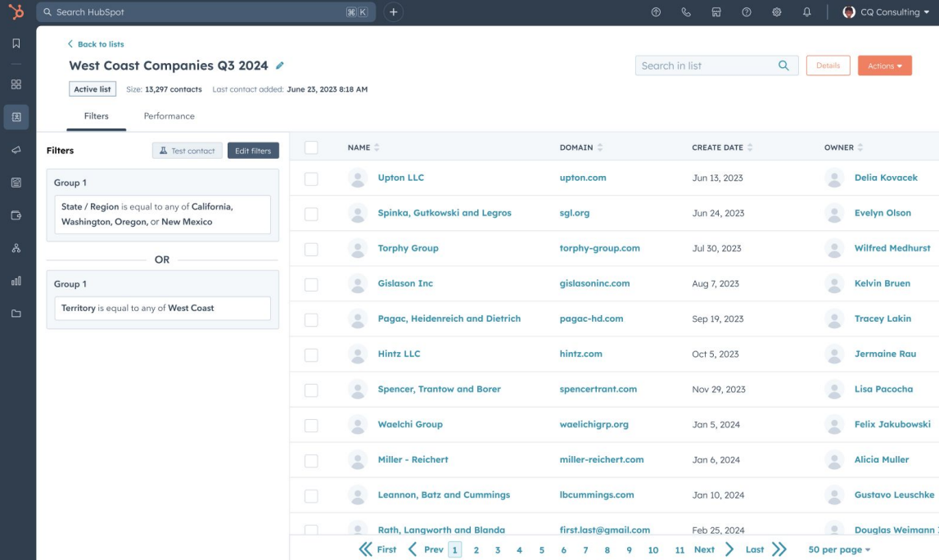This screenshot has width=939, height=560.
Task: Check the box for Torphy Group
Action: point(311,249)
